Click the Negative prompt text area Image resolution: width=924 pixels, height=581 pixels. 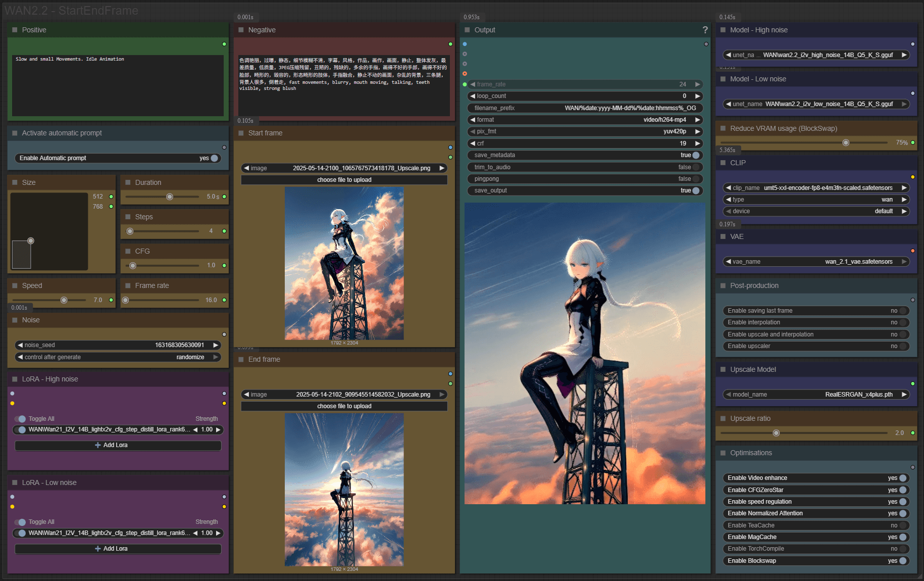pyautogui.click(x=344, y=85)
